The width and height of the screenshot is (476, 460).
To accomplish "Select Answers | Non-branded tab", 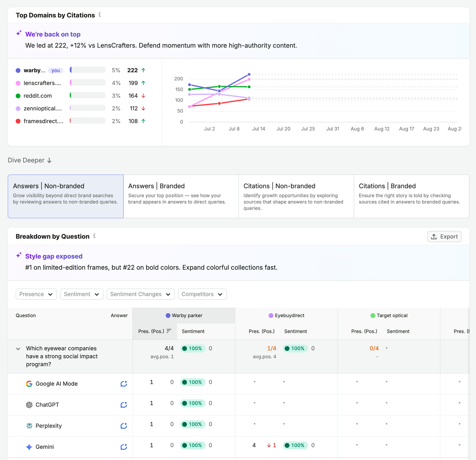I will tap(66, 196).
